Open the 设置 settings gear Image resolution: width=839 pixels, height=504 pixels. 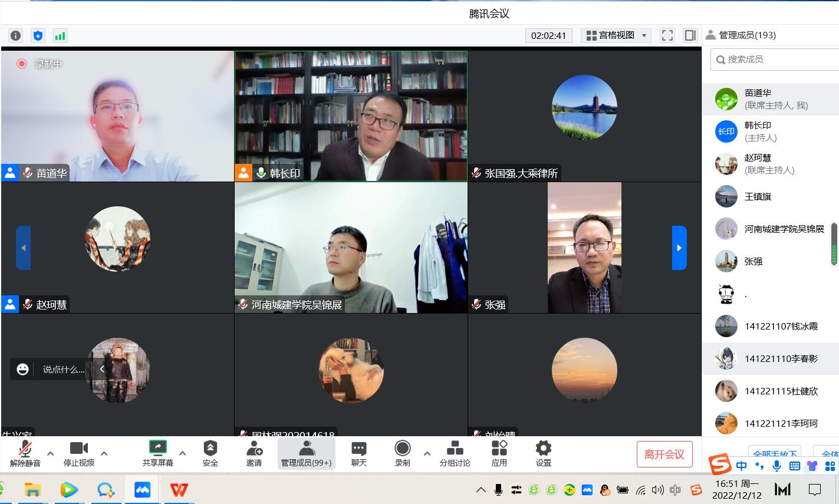543,453
